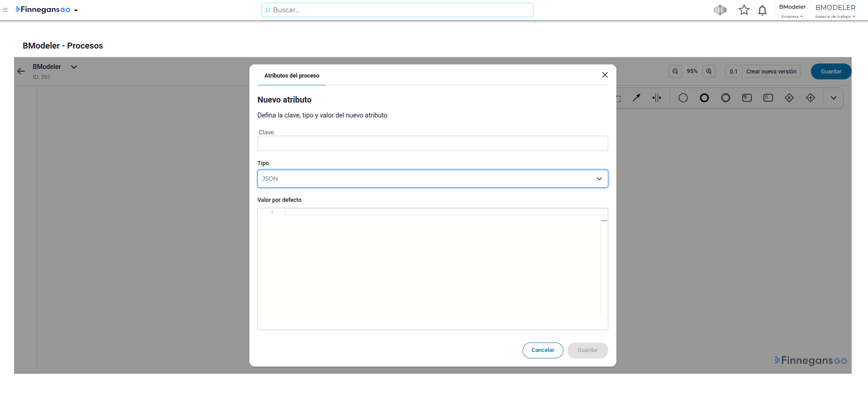Expand the BModeler process name chevron
Screen dimensions: 868x411
click(x=74, y=67)
